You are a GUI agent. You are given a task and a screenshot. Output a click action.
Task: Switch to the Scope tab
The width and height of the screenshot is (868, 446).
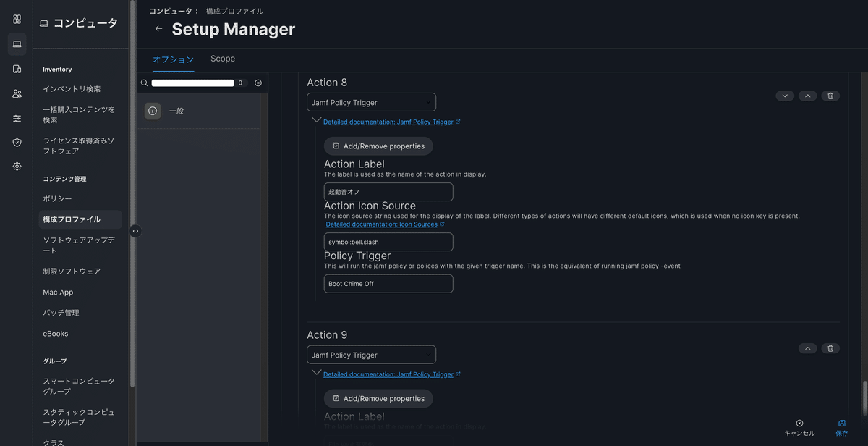tap(222, 59)
